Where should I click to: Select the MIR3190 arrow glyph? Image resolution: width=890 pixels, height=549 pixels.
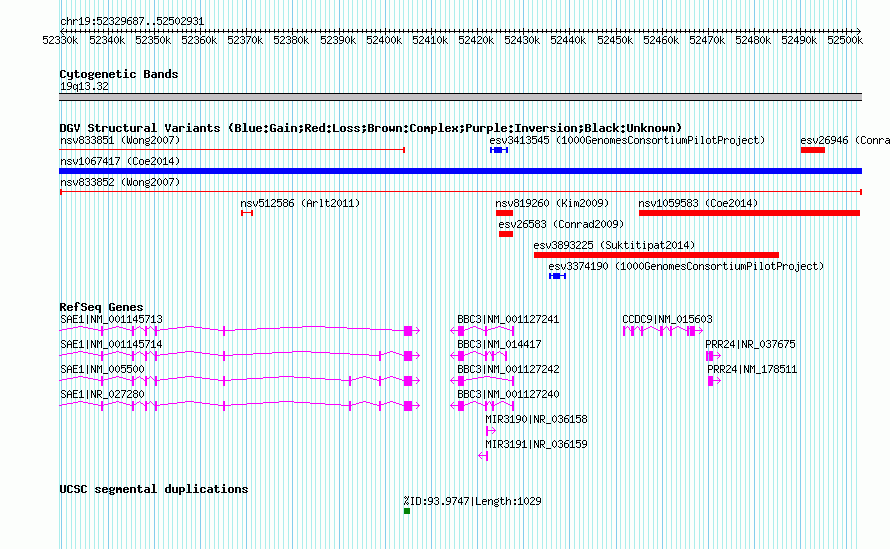[x=490, y=431]
